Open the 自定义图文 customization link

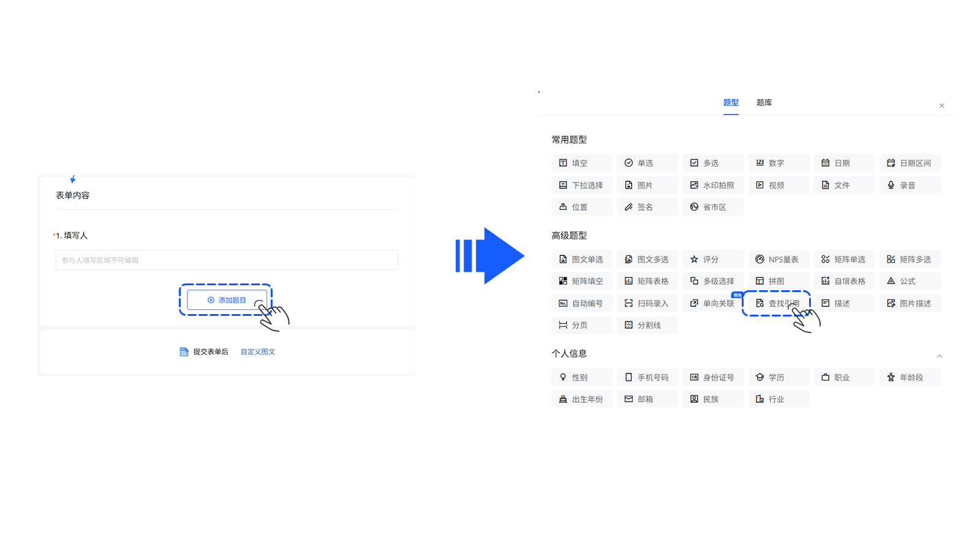point(258,351)
